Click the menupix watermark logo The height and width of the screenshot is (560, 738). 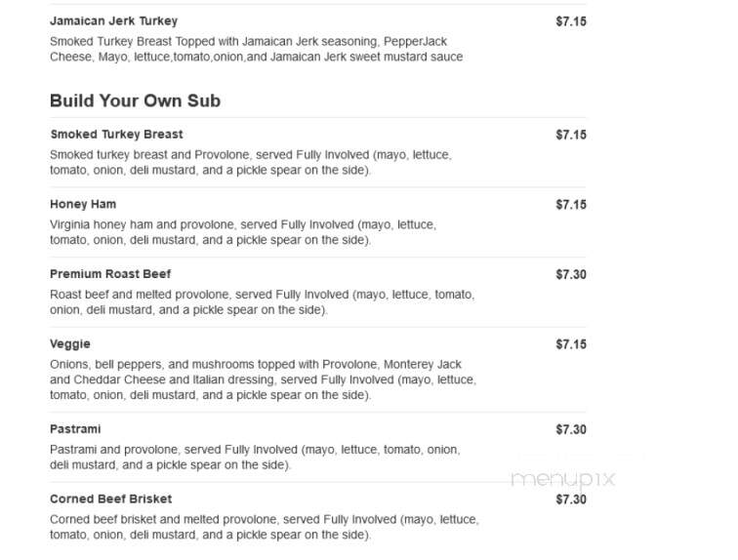[563, 479]
